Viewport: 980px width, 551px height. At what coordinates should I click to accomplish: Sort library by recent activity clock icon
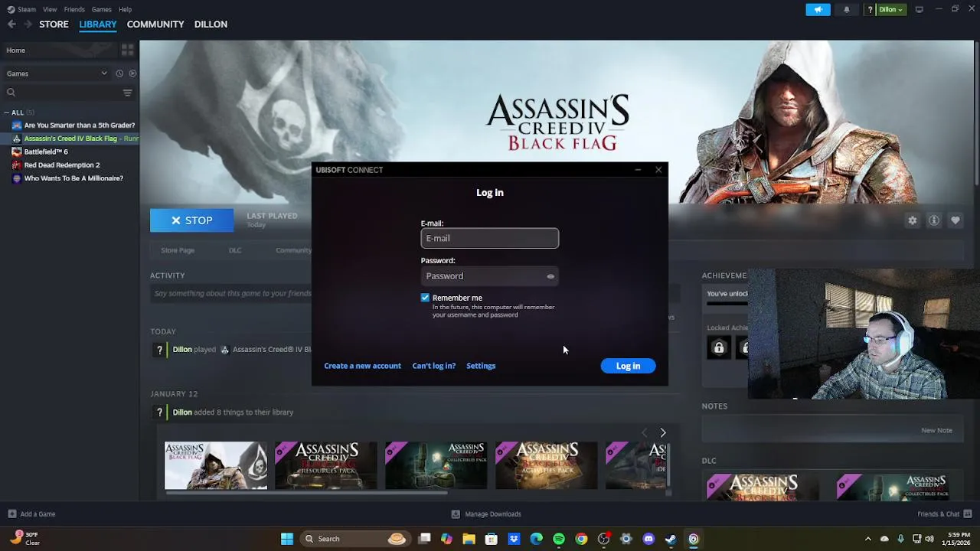coord(119,73)
